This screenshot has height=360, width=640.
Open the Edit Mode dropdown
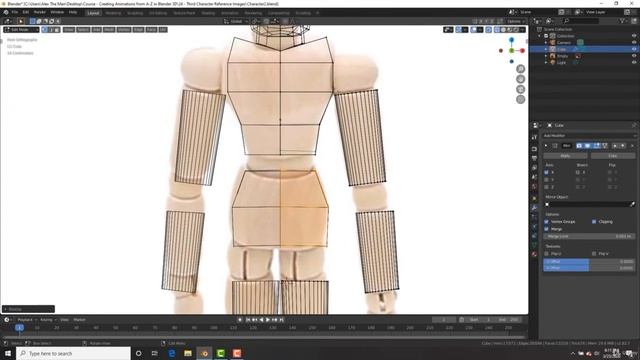(21, 30)
